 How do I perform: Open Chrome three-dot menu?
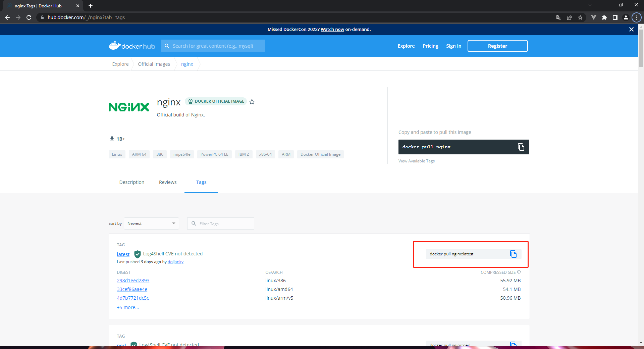click(637, 17)
